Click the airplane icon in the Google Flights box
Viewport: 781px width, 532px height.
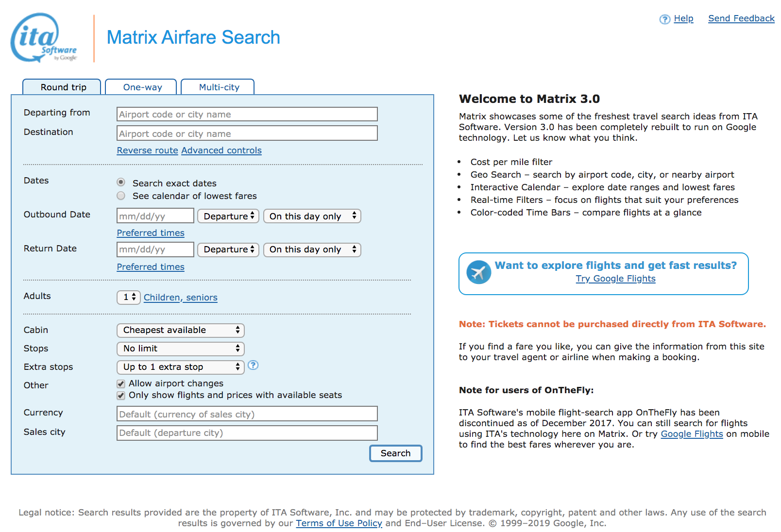(478, 272)
